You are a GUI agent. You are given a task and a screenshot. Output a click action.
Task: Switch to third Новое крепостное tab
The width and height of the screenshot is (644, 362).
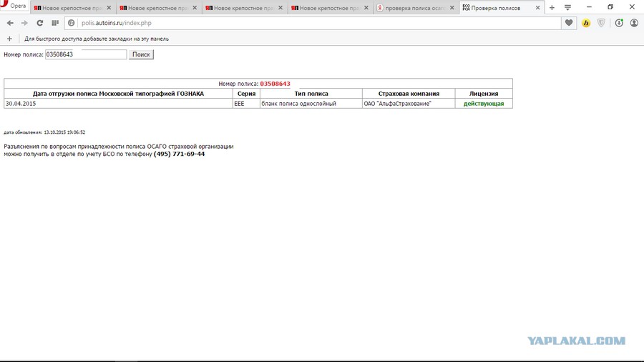(x=244, y=8)
